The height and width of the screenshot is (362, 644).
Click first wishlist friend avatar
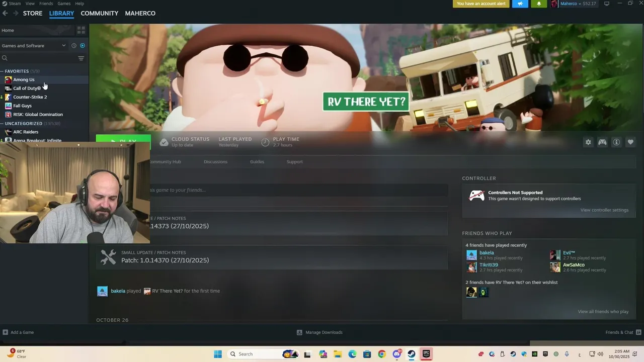coord(471,292)
